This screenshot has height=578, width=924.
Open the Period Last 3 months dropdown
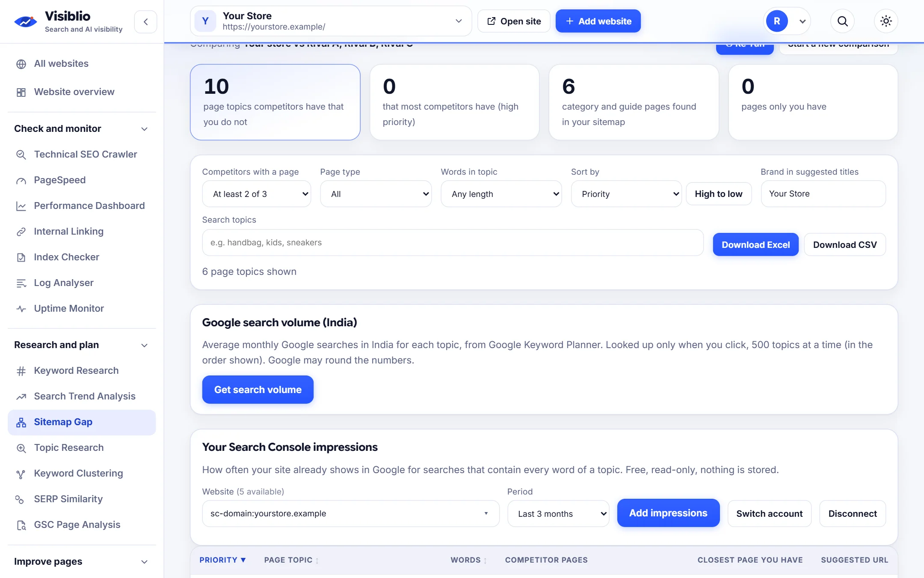(x=558, y=514)
